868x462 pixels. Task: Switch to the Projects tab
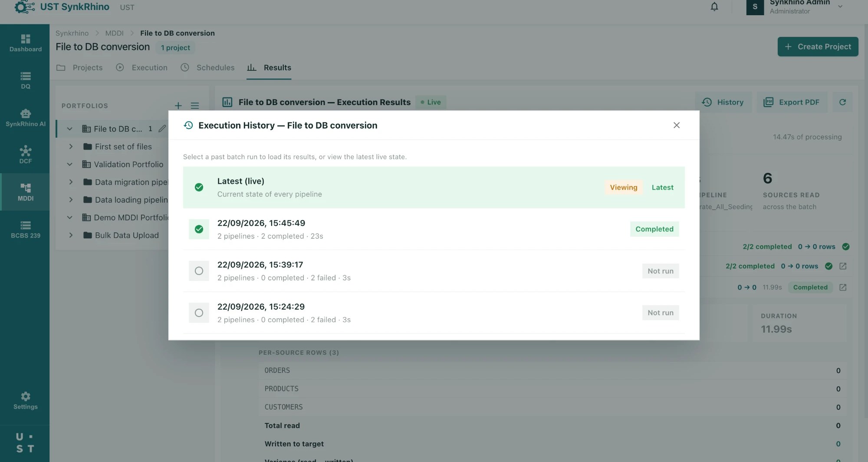(80, 67)
